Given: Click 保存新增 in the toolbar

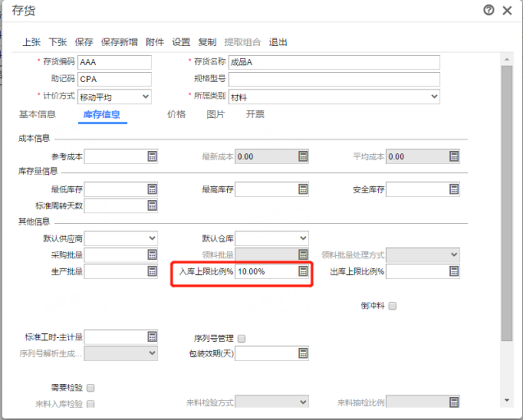Looking at the screenshot, I should pyautogui.click(x=119, y=42).
